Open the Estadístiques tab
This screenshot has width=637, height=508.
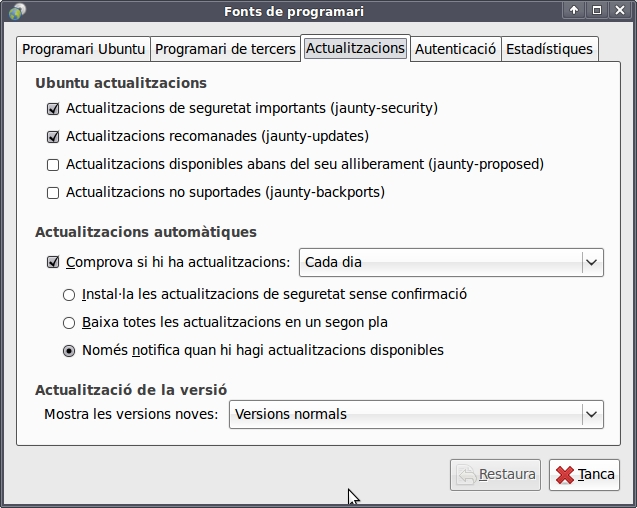tap(549, 49)
